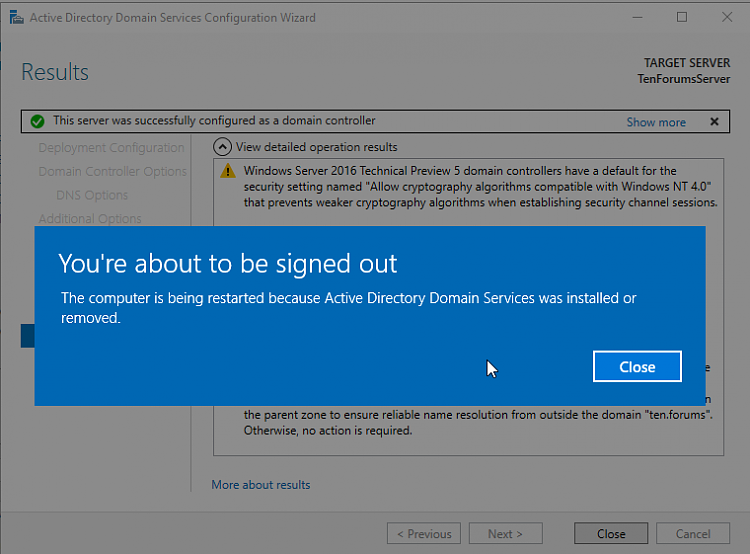Click the green success checkmark icon
The image size is (750, 554).
tap(37, 122)
